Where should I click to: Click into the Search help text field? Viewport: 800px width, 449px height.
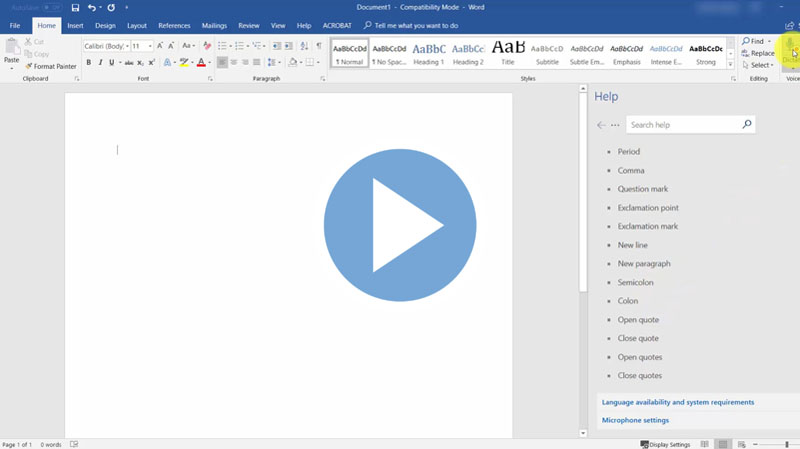tap(684, 125)
